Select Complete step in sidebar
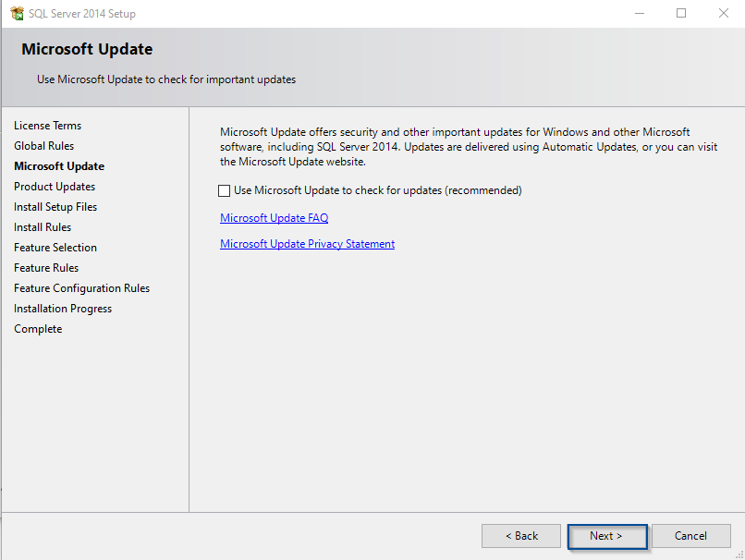The image size is (745, 560). pyautogui.click(x=38, y=329)
